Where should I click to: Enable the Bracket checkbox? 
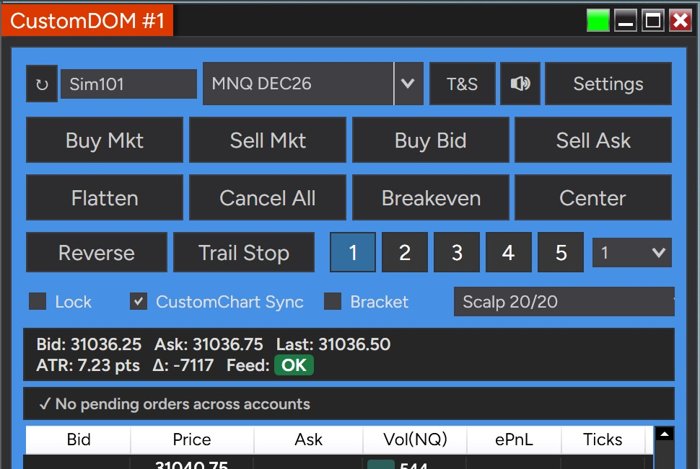(333, 301)
